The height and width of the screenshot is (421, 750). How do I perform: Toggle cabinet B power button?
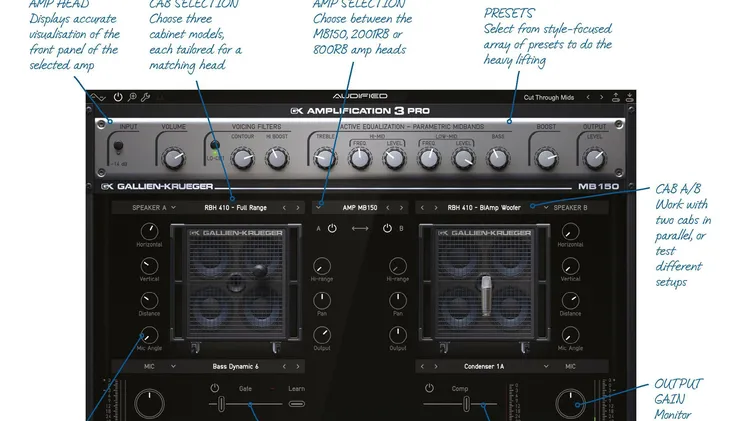coord(387,229)
